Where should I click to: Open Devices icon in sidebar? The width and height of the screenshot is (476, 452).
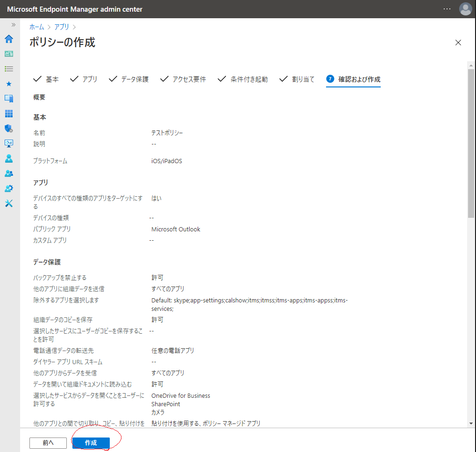click(x=9, y=99)
